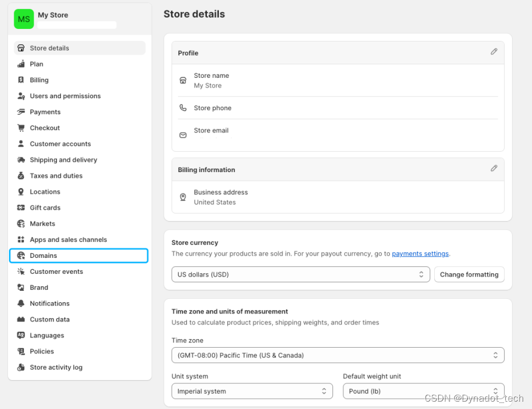
Task: Click the Gift cards icon in the sidebar
Action: coord(21,208)
